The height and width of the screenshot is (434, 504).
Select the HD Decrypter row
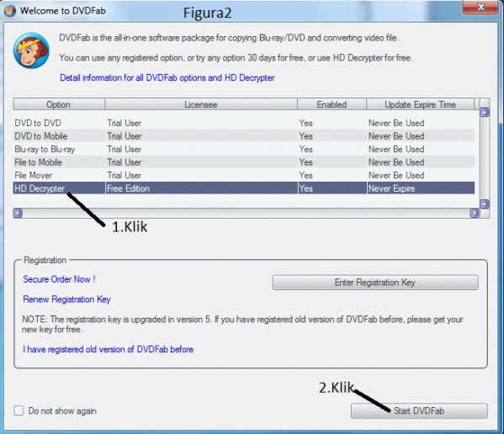pyautogui.click(x=244, y=188)
